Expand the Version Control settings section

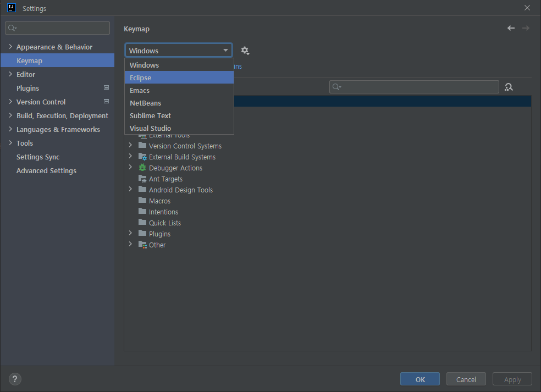pyautogui.click(x=10, y=102)
